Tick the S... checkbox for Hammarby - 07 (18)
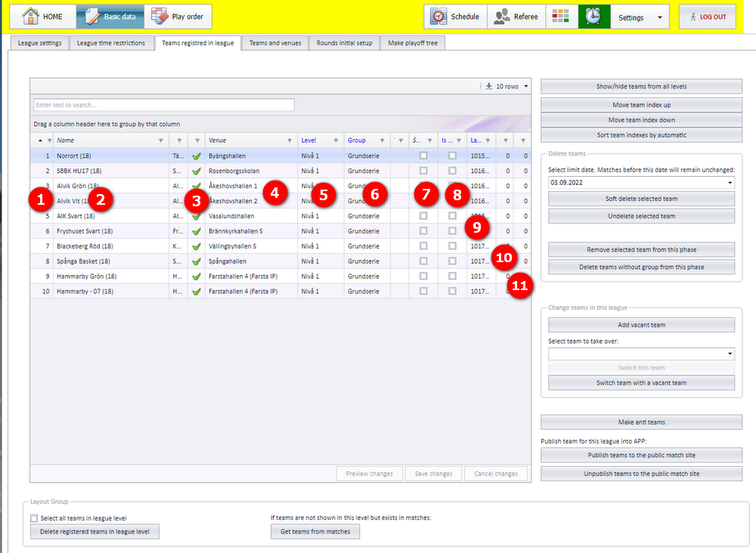This screenshot has height=553, width=756. pyautogui.click(x=423, y=291)
